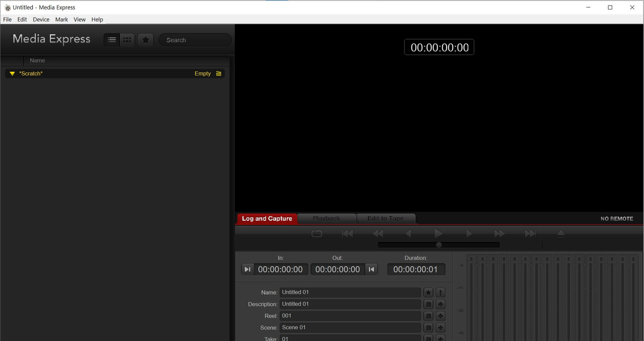
Task: Click the bin icon next to Empty
Action: [219, 73]
